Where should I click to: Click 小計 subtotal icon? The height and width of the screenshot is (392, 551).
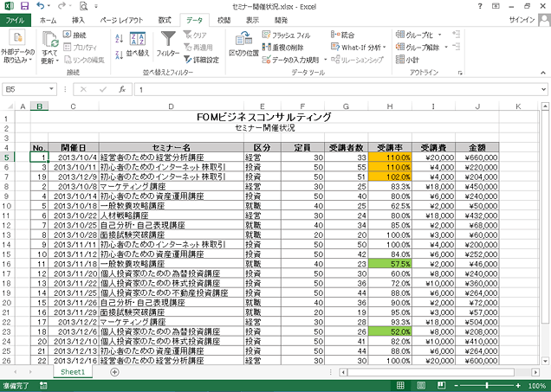(x=400, y=60)
